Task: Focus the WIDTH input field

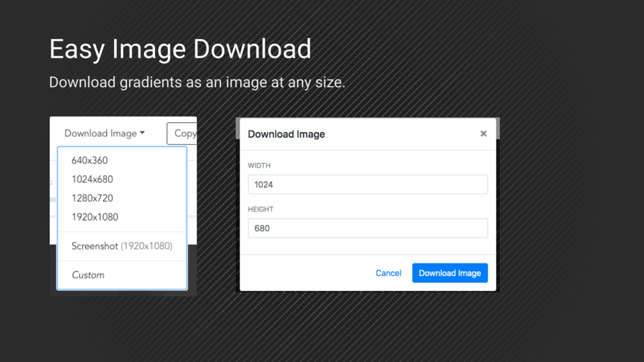Action: (x=368, y=185)
